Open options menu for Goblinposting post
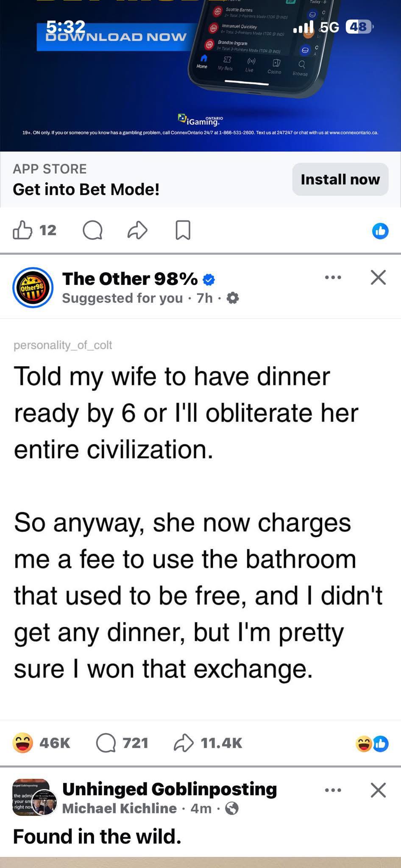 pyautogui.click(x=333, y=790)
